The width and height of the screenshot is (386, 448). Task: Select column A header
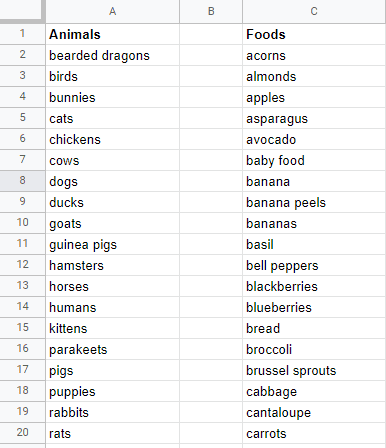coord(112,11)
